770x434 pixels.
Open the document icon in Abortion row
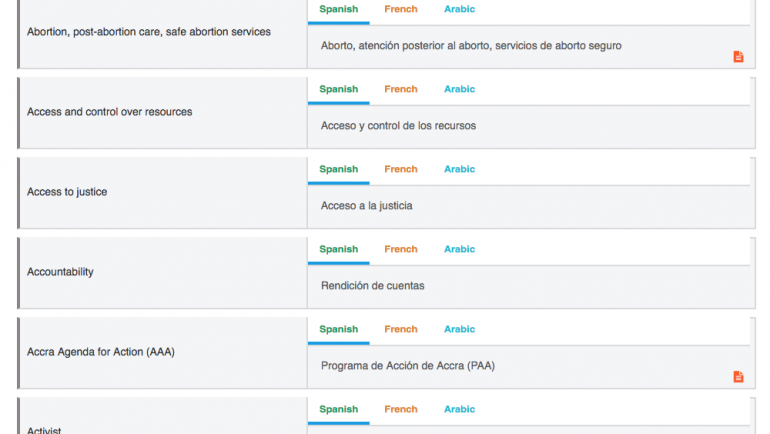(x=738, y=57)
